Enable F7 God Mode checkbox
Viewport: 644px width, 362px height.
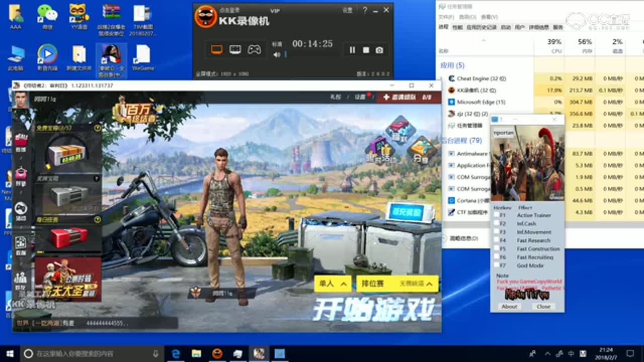497,265
